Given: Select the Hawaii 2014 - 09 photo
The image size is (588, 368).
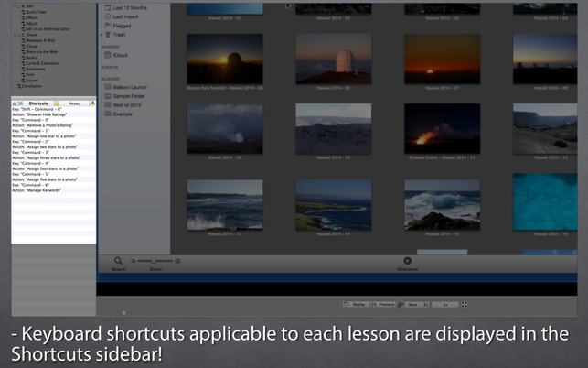Looking at the screenshot, I should (225, 129).
